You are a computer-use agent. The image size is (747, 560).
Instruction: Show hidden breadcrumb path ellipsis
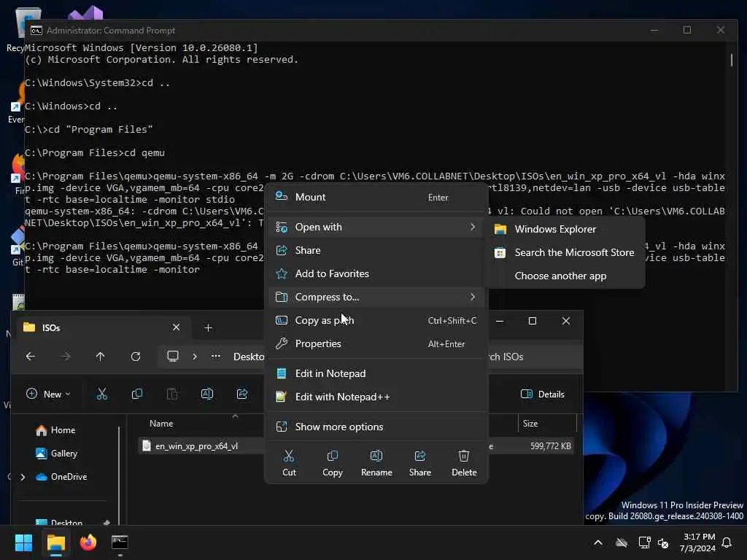(x=216, y=356)
